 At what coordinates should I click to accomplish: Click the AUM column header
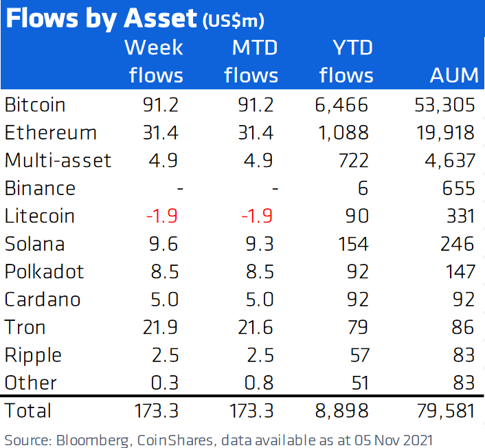454,75
